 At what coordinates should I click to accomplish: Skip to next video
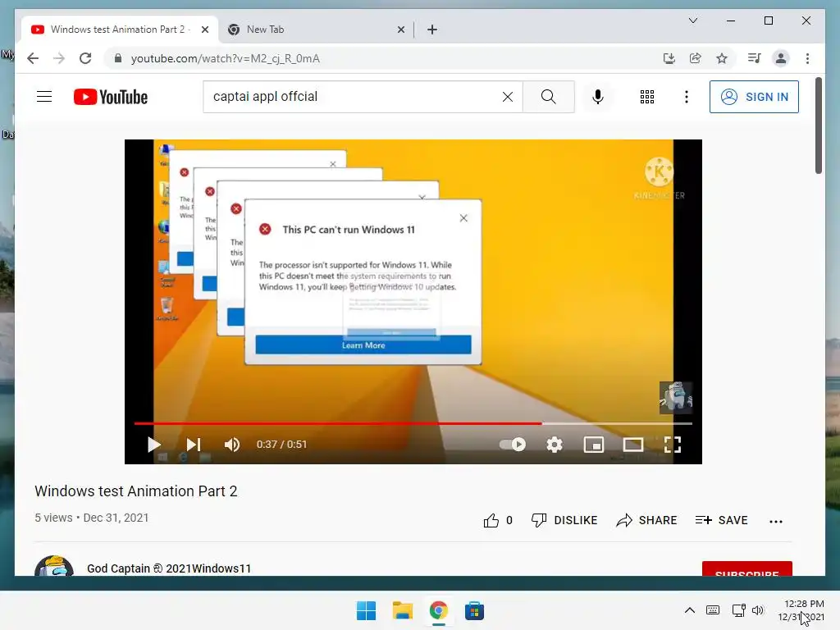(194, 444)
